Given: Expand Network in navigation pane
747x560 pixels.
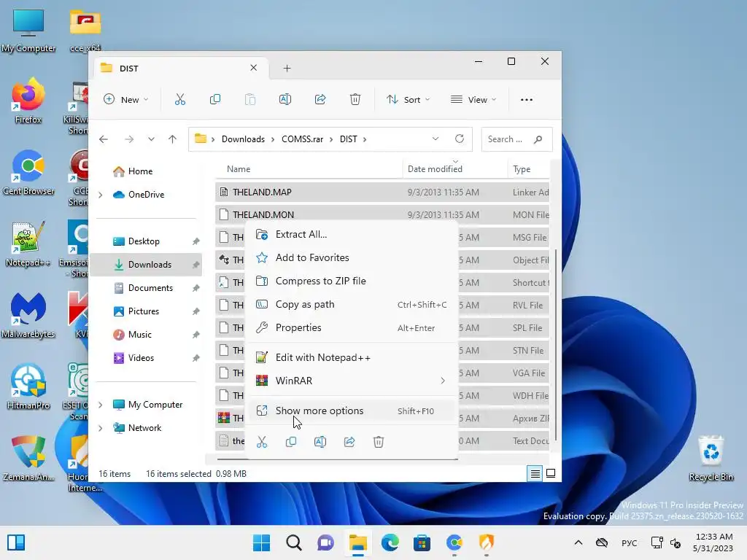Looking at the screenshot, I should (x=101, y=428).
